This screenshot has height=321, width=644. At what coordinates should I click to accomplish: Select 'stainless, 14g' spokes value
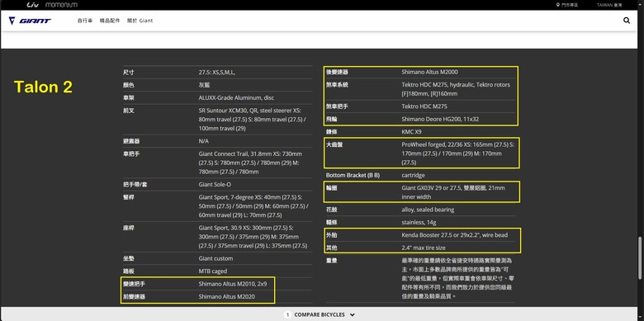click(x=419, y=222)
